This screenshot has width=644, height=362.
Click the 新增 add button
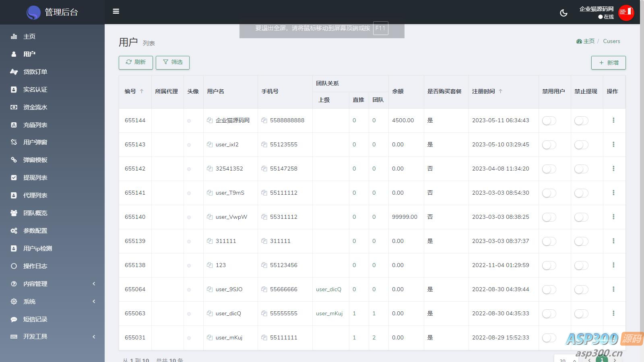click(608, 63)
